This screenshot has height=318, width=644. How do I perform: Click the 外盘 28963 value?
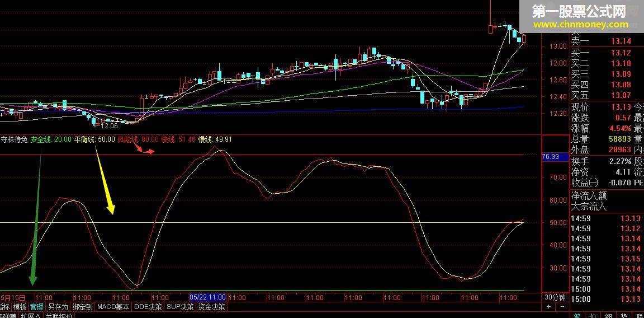[620, 149]
